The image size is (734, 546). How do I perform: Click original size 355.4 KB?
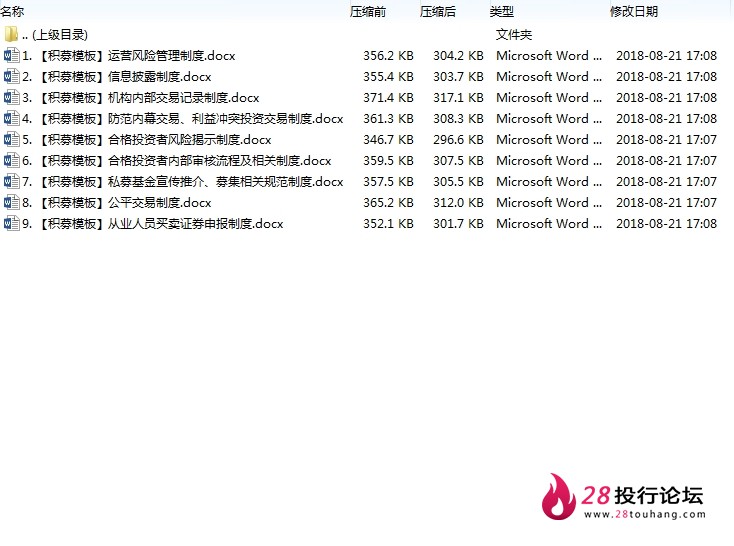389,77
